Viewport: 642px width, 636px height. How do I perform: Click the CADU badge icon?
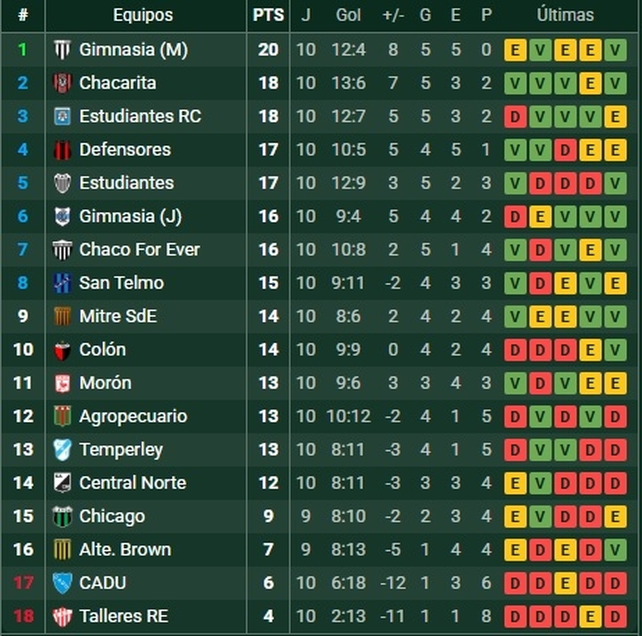62,583
